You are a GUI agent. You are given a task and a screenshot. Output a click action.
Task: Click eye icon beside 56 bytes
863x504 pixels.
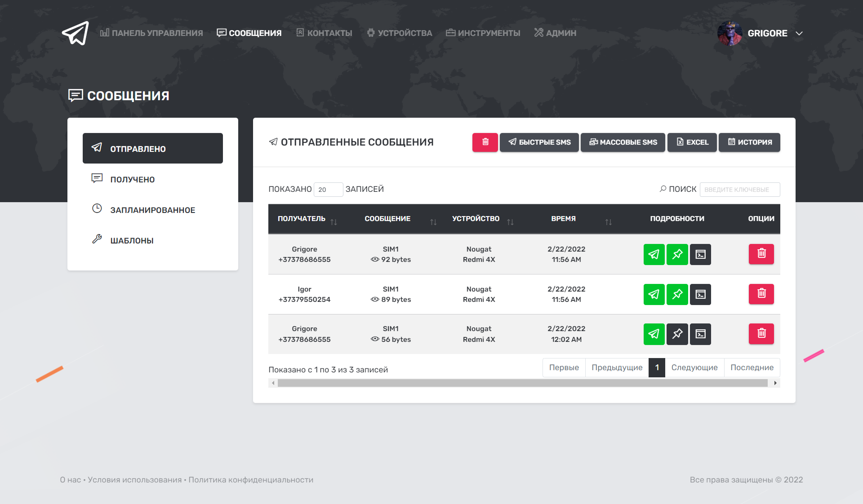coord(375,339)
